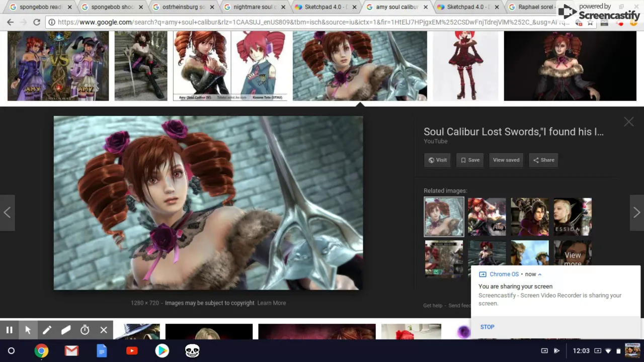The width and height of the screenshot is (644, 362).
Task: Select the related image labeled ESSIDA
Action: [x=573, y=217]
